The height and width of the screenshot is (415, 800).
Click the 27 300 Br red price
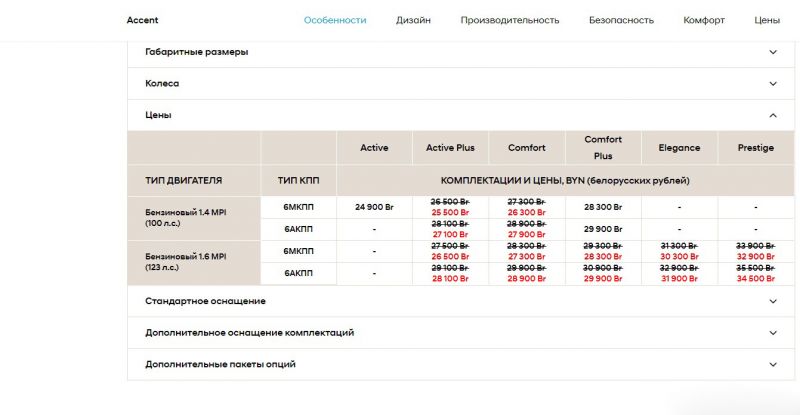[x=527, y=256]
